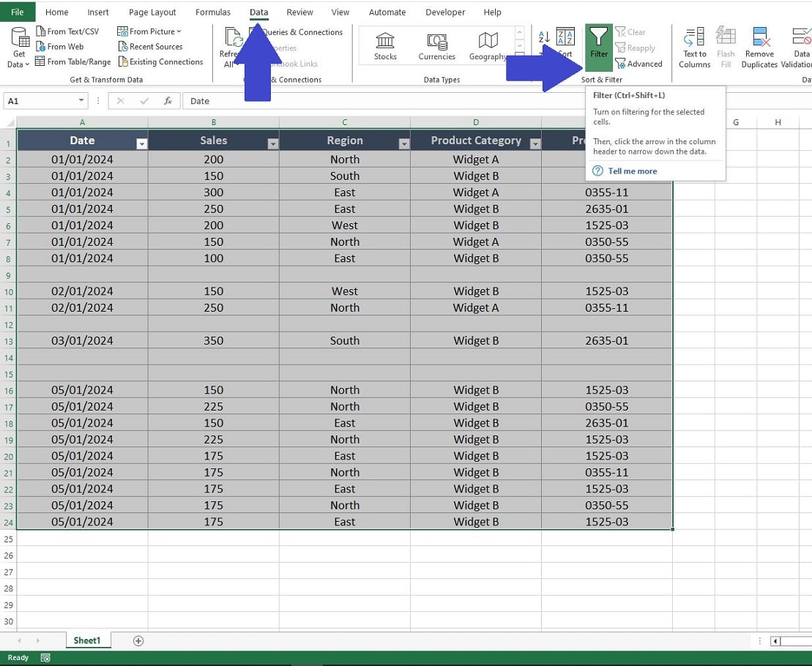Open Existing Connections

point(160,61)
